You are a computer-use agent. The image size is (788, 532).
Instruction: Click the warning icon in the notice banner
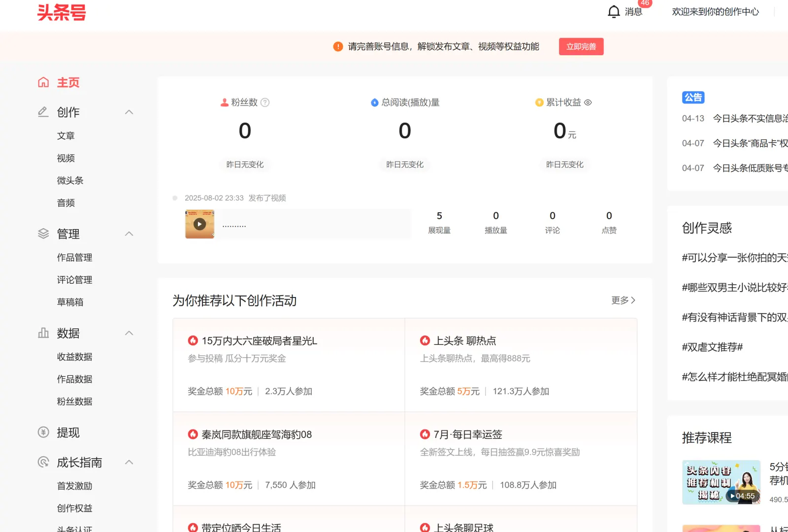(338, 46)
